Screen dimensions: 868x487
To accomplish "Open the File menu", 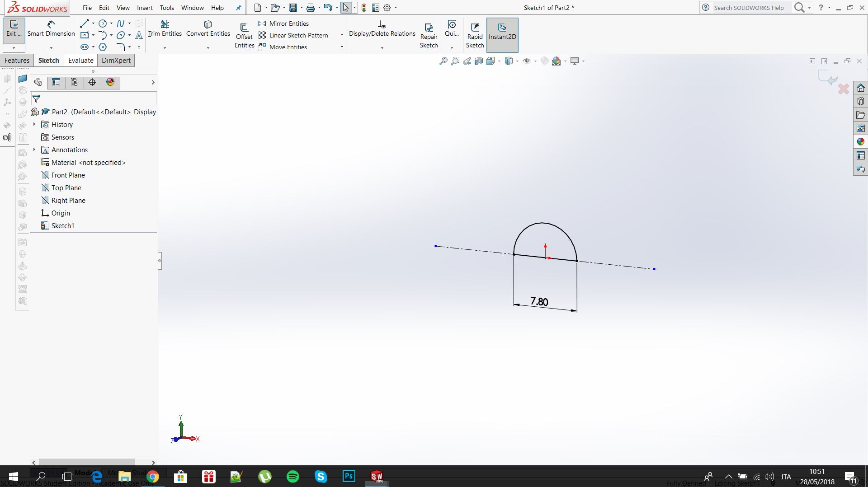I will 87,8.
